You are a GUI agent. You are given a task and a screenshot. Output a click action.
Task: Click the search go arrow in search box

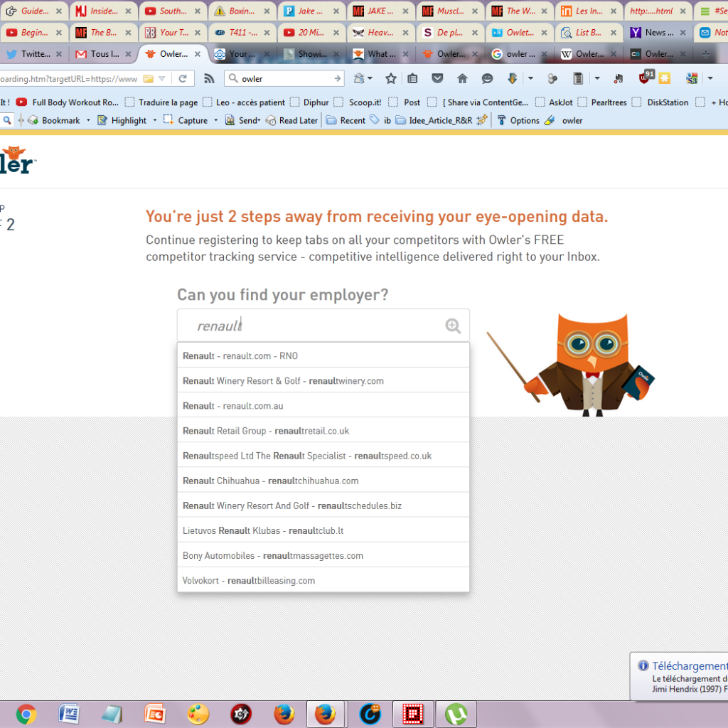coord(338,78)
